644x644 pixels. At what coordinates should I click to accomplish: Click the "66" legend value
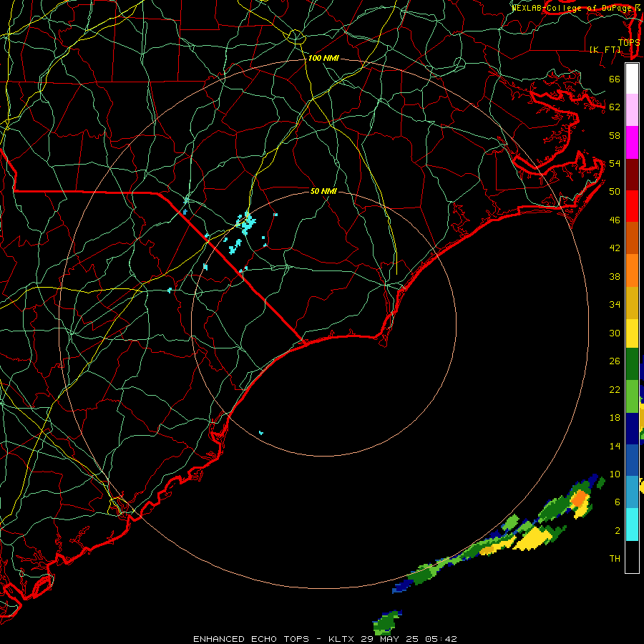615,79
